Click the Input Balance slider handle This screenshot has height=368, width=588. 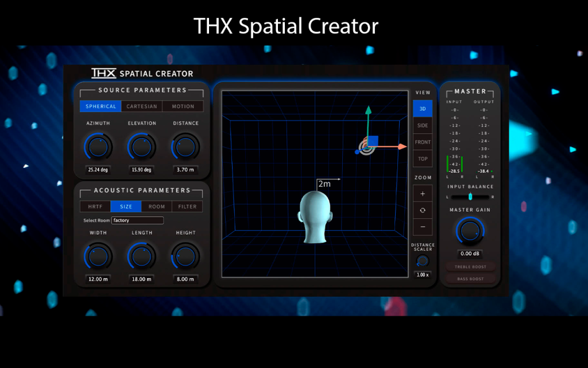[470, 197]
